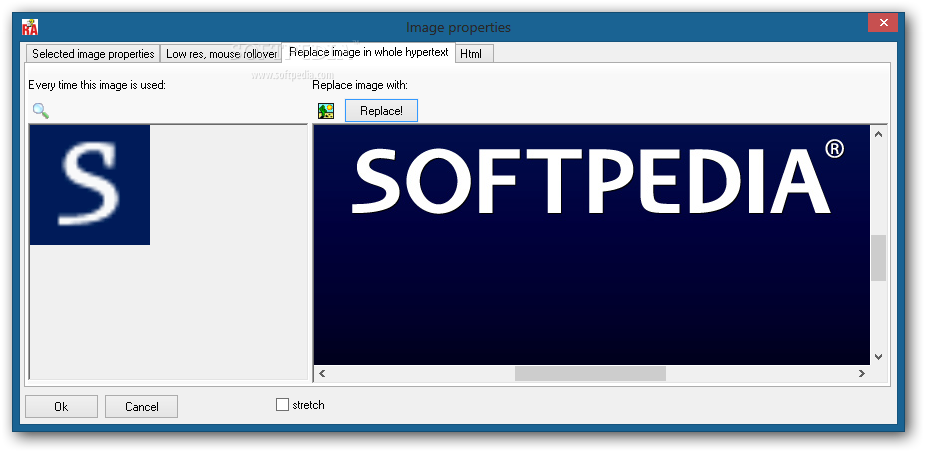This screenshot has width=925, height=452.
Task: Click the small S image thumbnail
Action: 90,185
